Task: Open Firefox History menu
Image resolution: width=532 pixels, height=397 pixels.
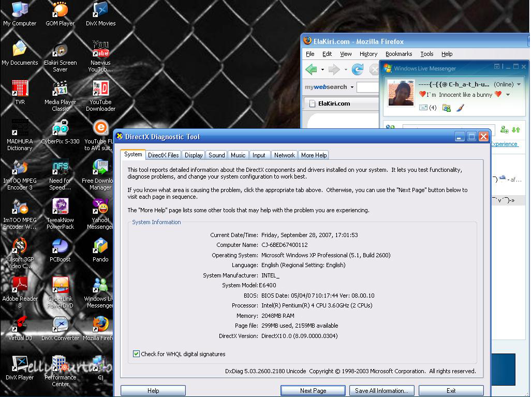Action: [368, 54]
